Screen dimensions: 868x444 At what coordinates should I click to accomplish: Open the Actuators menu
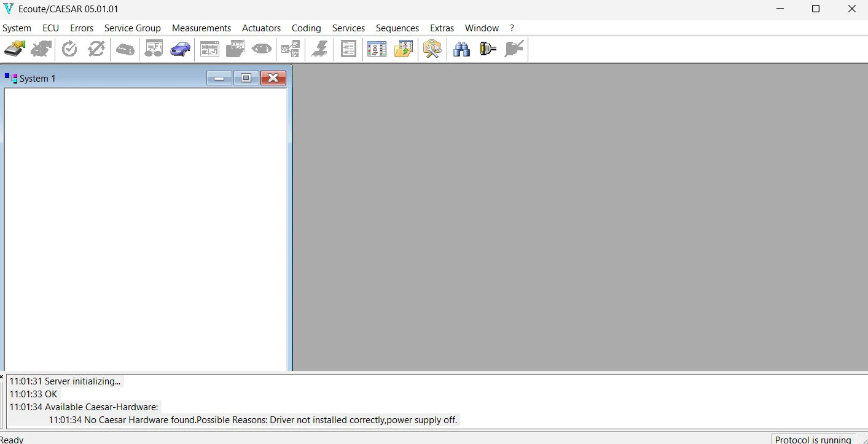262,28
